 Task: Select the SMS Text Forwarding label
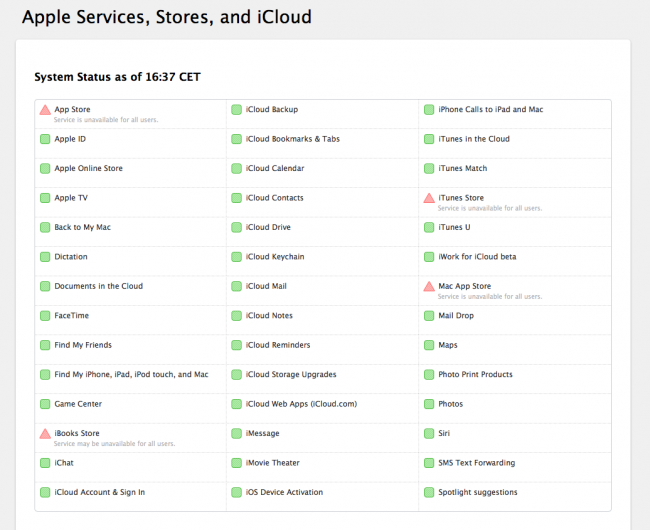tap(477, 463)
